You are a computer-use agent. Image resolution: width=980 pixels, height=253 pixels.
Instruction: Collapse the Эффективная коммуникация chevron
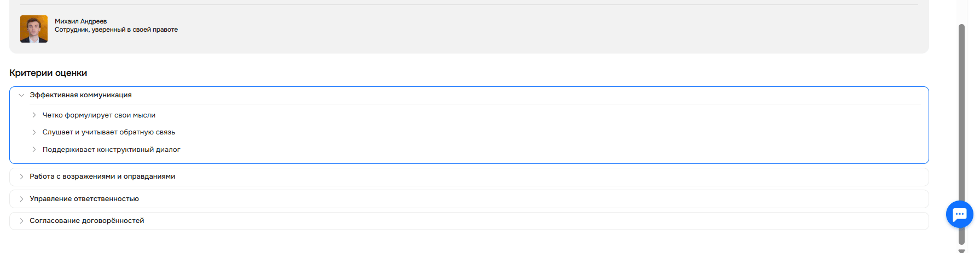[x=21, y=95]
